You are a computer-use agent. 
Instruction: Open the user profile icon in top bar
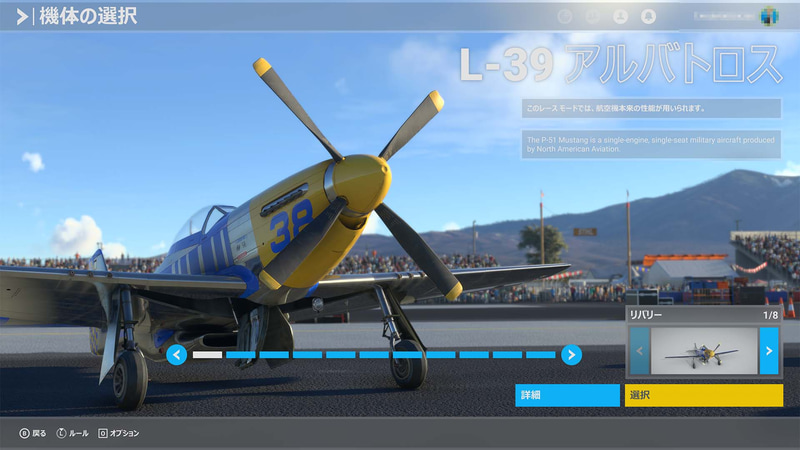tap(620, 16)
